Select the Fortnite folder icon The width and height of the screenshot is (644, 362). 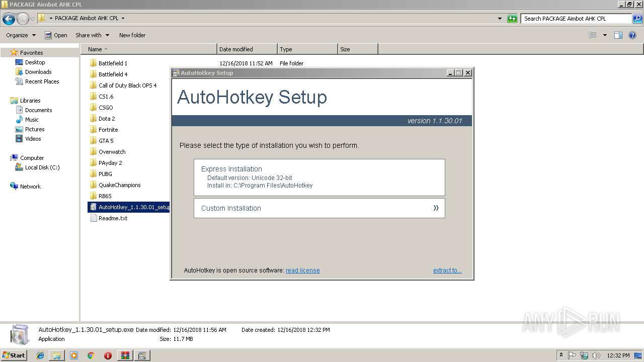[x=93, y=130]
